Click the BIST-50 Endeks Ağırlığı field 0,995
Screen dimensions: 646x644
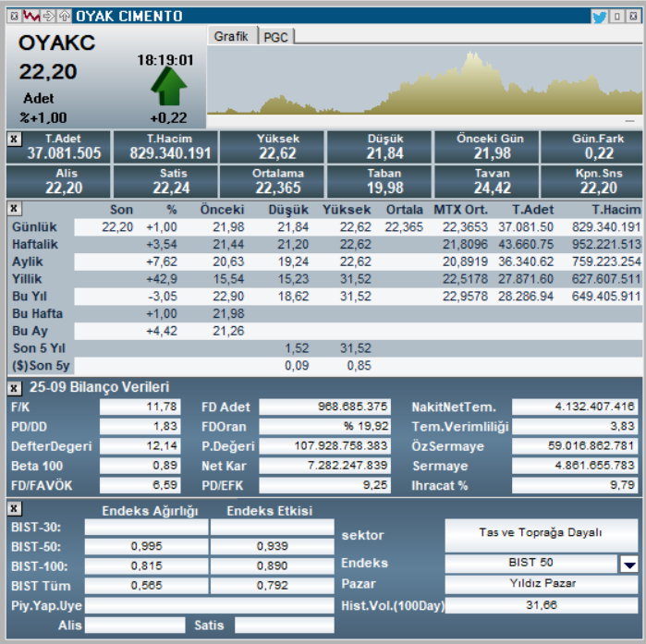(146, 547)
